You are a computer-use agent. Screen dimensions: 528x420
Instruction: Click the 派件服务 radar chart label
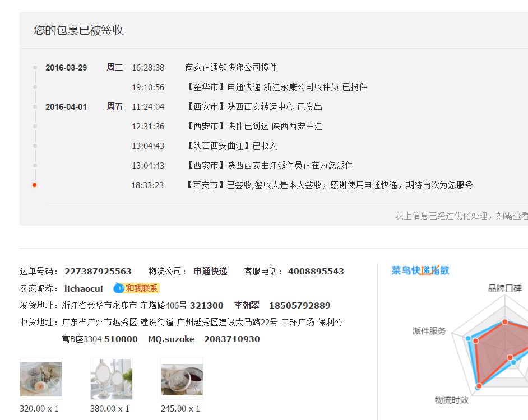point(429,331)
